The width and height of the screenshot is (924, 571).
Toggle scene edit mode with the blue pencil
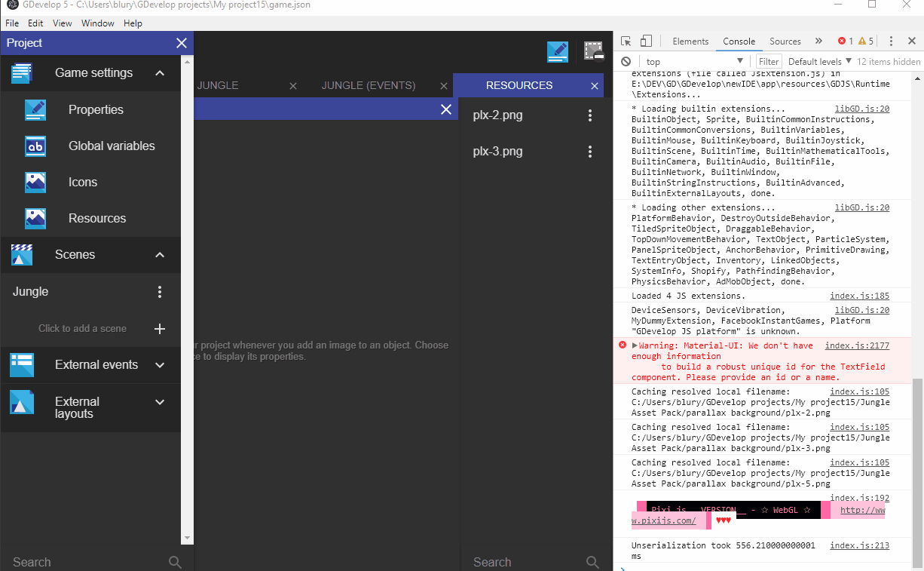pos(558,51)
